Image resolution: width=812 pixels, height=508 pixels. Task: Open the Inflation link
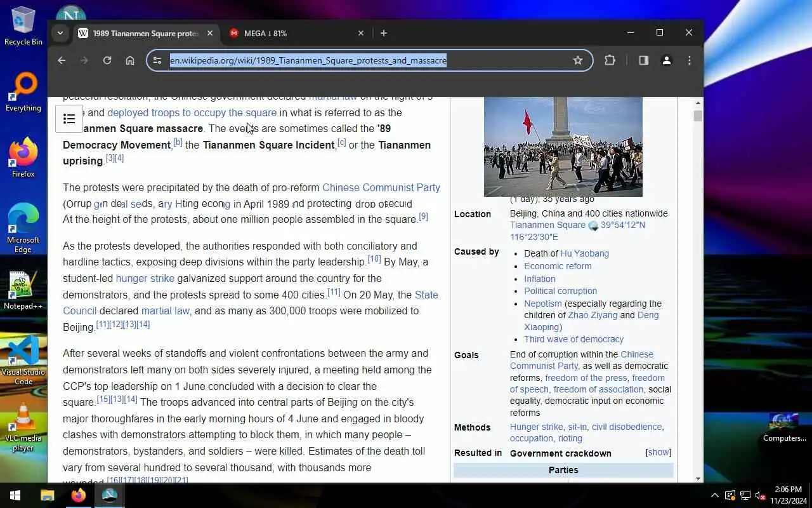coord(539,279)
